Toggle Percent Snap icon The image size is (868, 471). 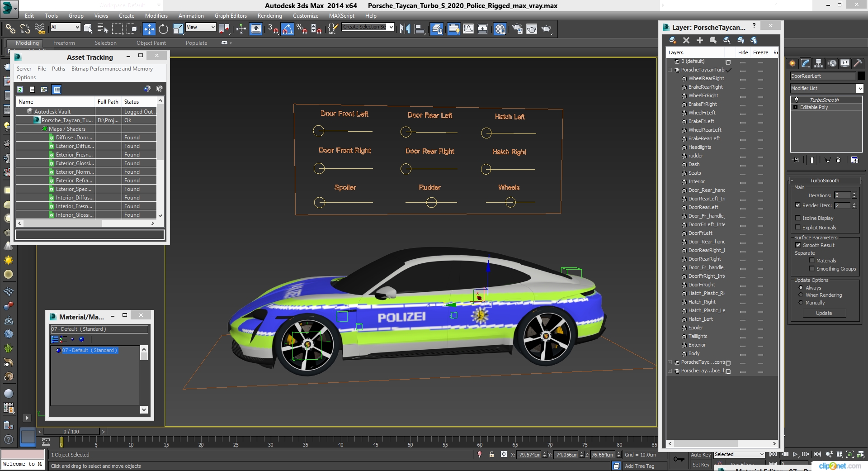coord(302,29)
